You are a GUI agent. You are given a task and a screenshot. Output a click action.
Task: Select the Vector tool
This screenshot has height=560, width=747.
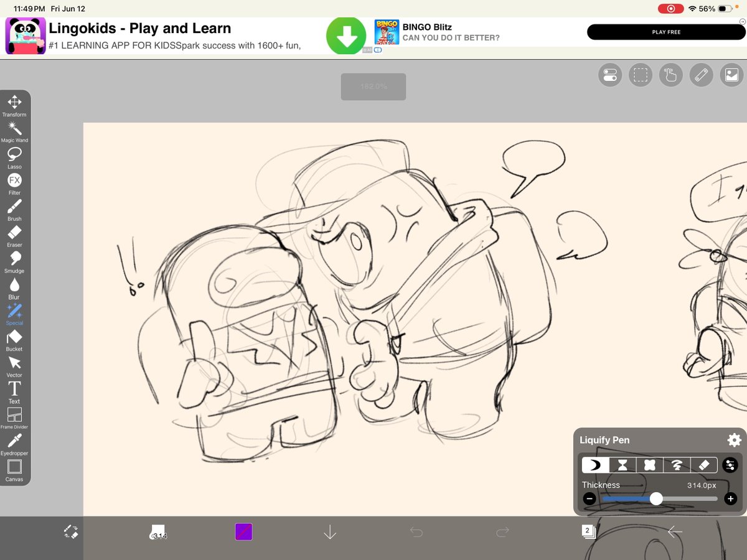pyautogui.click(x=14, y=367)
